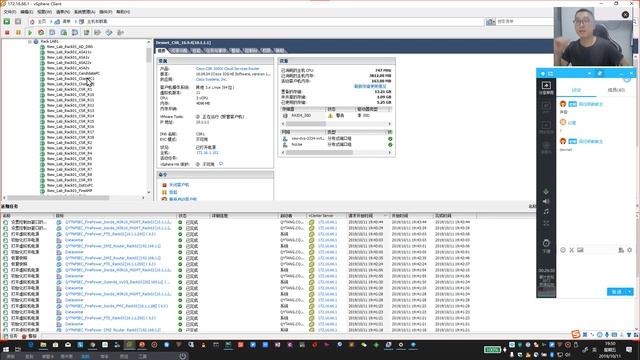Open the dropdown arrow in chat title bar
This screenshot has width=640, height=360.
click(589, 73)
